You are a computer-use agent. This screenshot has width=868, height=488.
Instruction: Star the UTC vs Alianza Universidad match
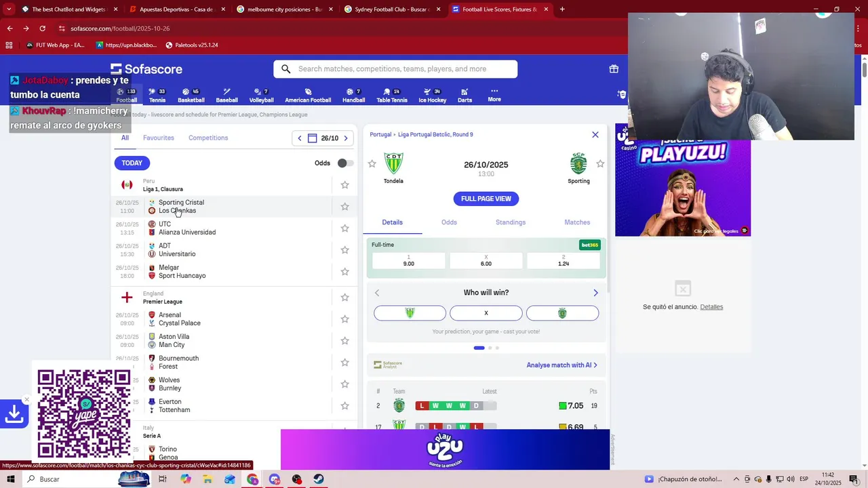click(344, 228)
